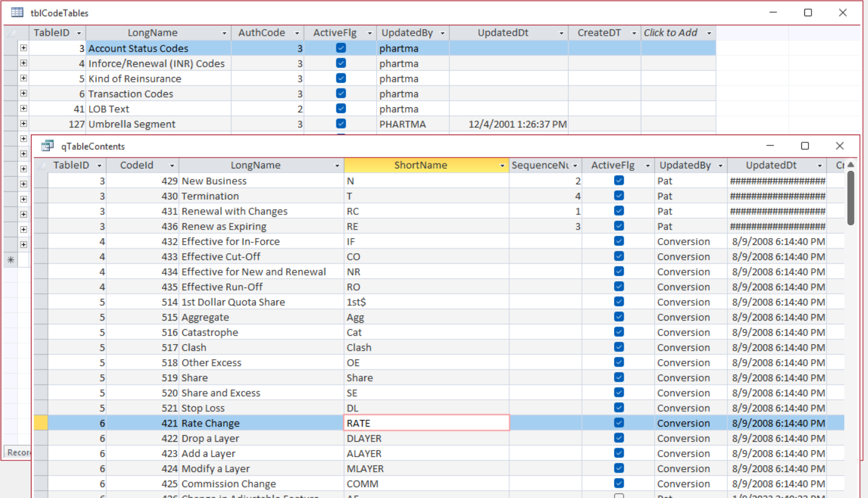
Task: Toggle ActiveFlg for Umbrella Segment
Action: pyautogui.click(x=341, y=124)
